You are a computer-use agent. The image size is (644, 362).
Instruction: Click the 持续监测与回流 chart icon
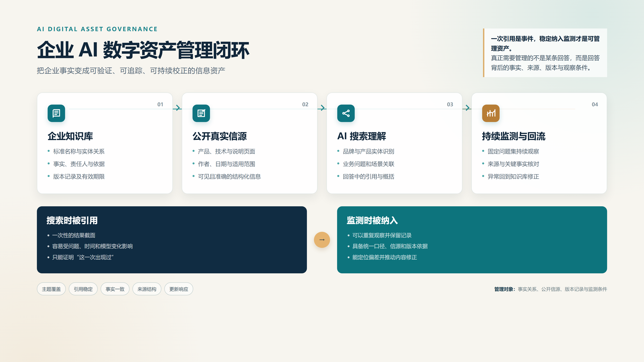(491, 113)
